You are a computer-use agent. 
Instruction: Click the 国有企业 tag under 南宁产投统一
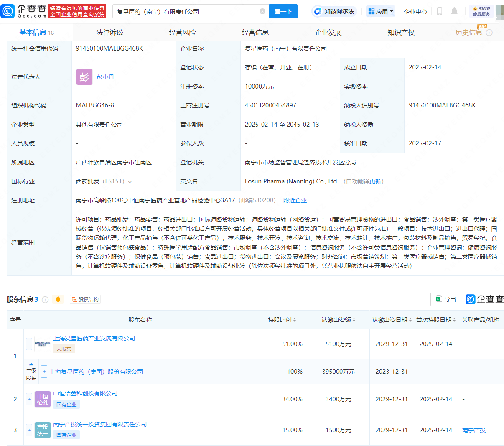tap(66, 435)
